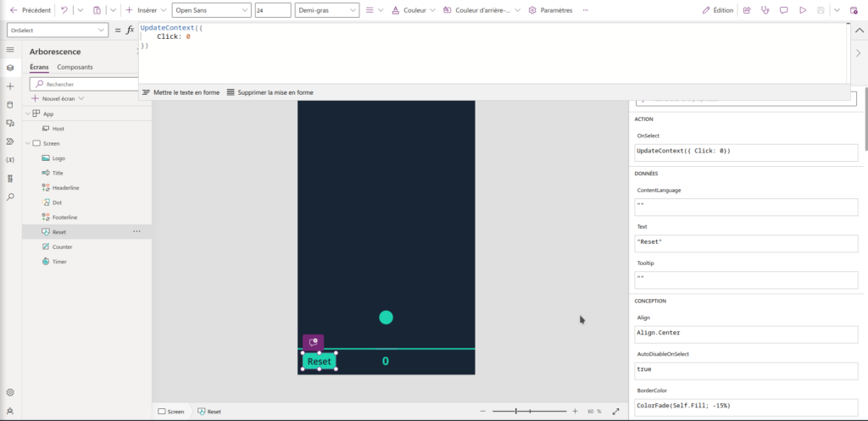This screenshot has height=421, width=868.
Task: Switch to the Écrans tab
Action: [39, 67]
